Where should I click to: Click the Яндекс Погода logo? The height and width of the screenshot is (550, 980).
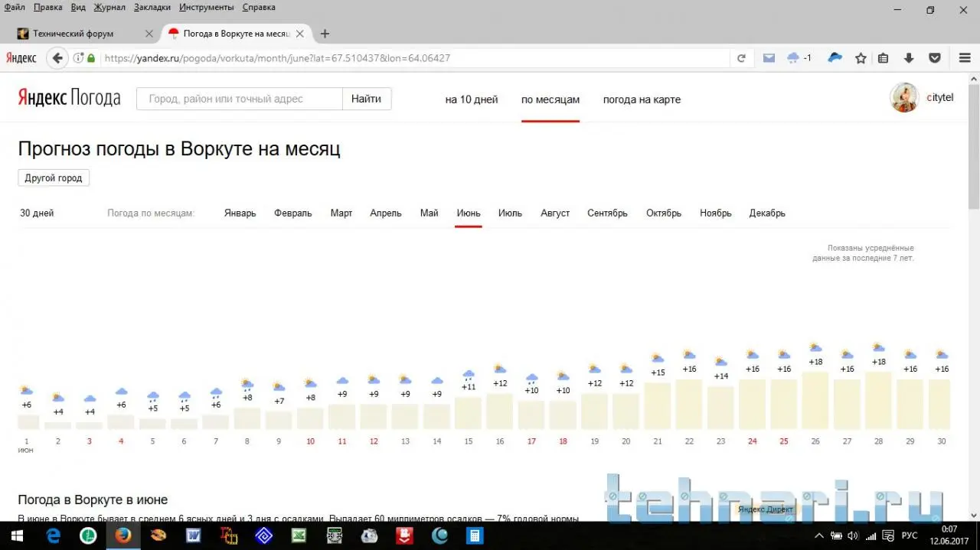click(69, 98)
